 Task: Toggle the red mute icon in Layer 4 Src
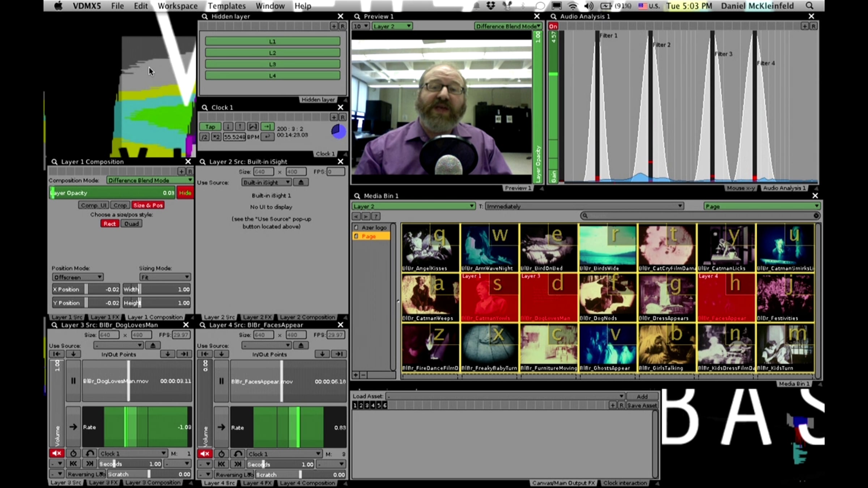(x=205, y=454)
